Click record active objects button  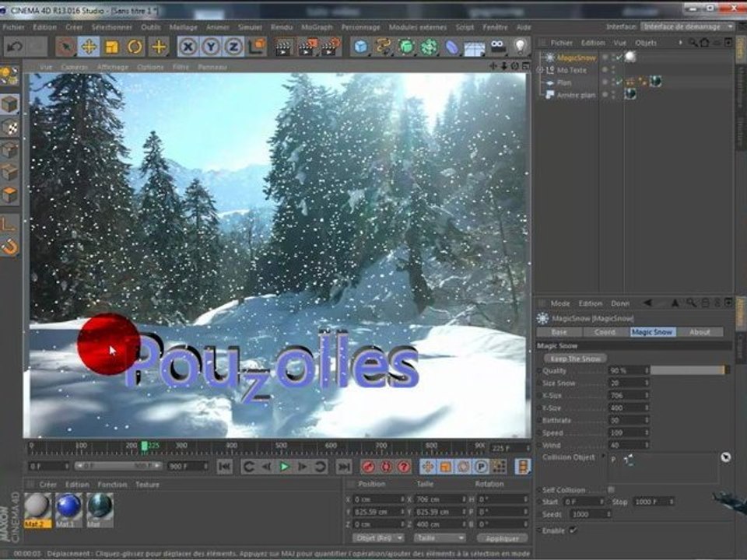click(368, 466)
